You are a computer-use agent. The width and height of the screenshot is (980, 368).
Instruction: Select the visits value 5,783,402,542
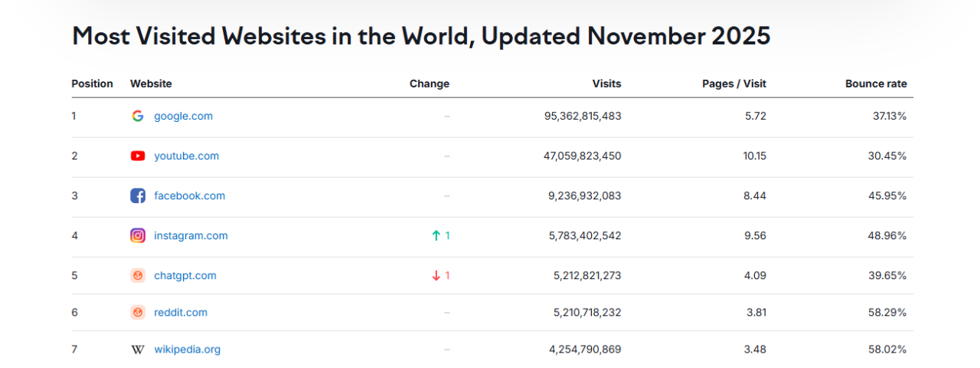[x=585, y=235]
